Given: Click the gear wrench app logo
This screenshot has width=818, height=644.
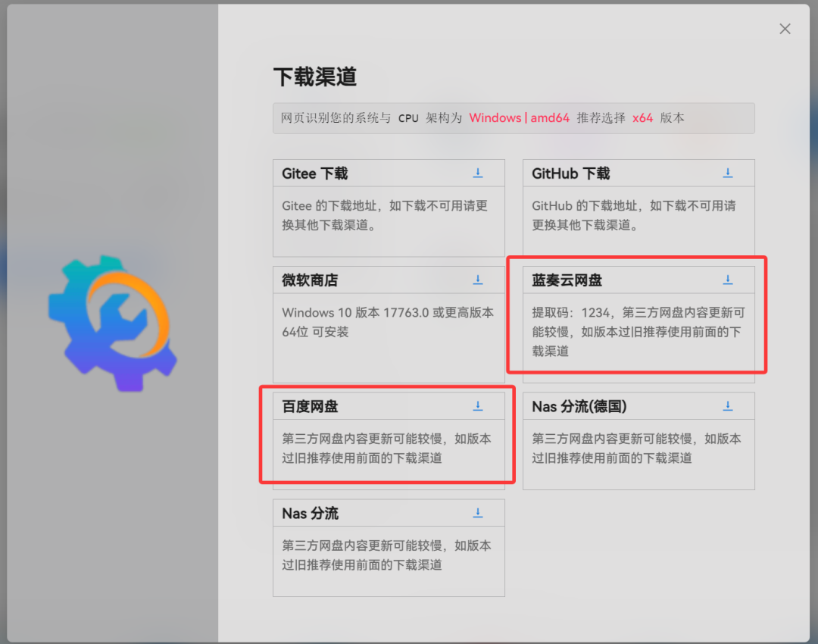Looking at the screenshot, I should point(113,323).
